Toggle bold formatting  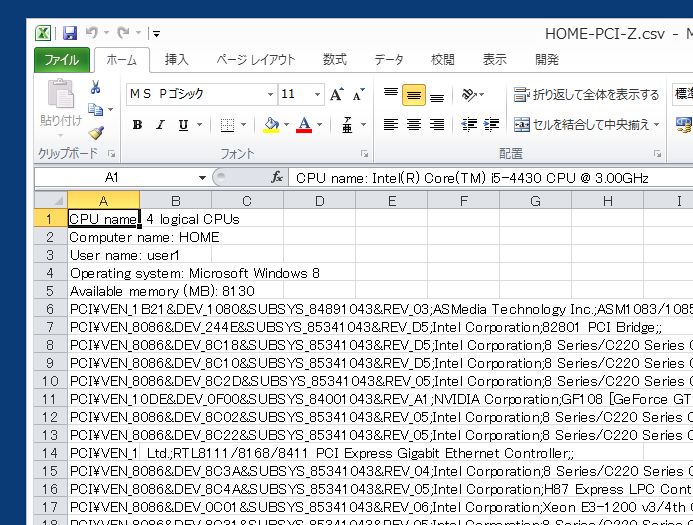(x=137, y=125)
